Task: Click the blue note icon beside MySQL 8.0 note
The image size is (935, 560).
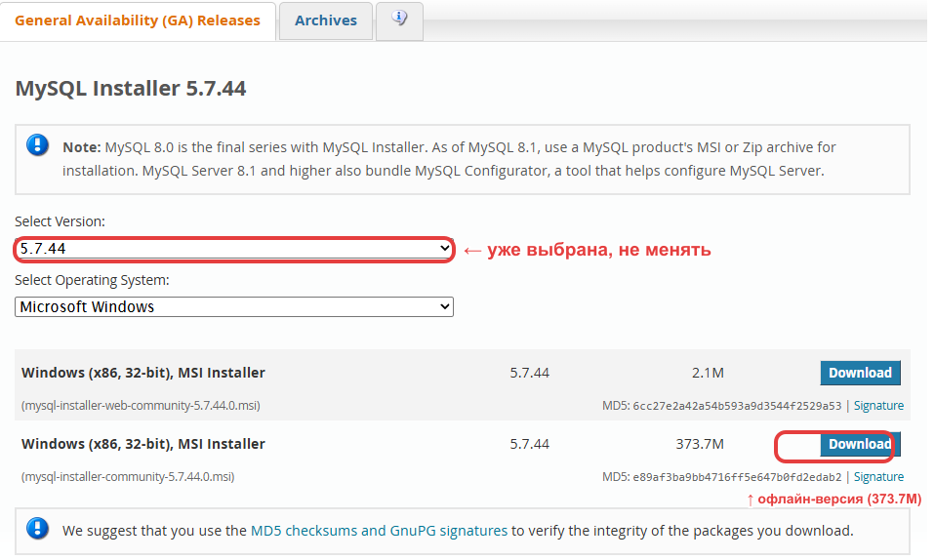Action: (x=37, y=145)
